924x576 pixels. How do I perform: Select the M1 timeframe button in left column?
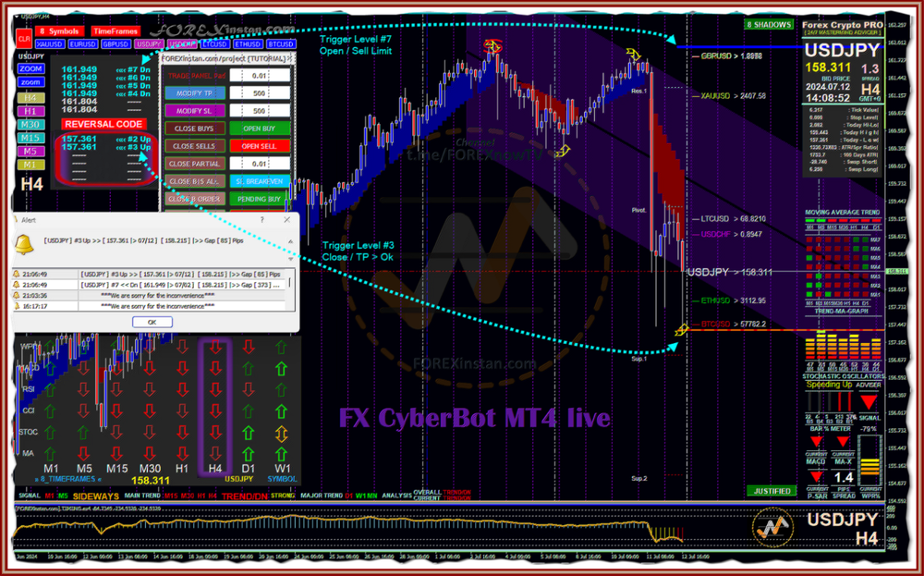pos(30,165)
